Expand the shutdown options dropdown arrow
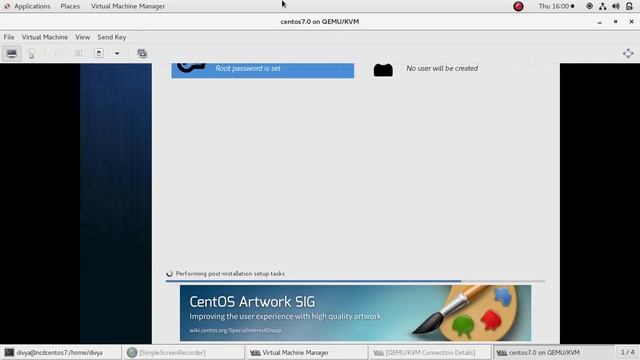Image resolution: width=640 pixels, height=360 pixels. click(x=117, y=53)
